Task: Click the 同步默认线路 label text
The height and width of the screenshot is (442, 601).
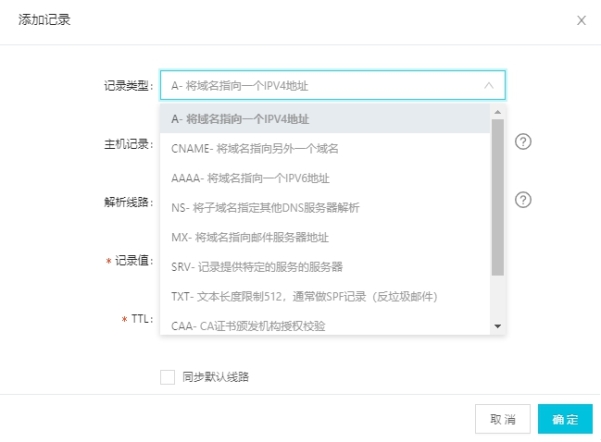Action: [215, 377]
